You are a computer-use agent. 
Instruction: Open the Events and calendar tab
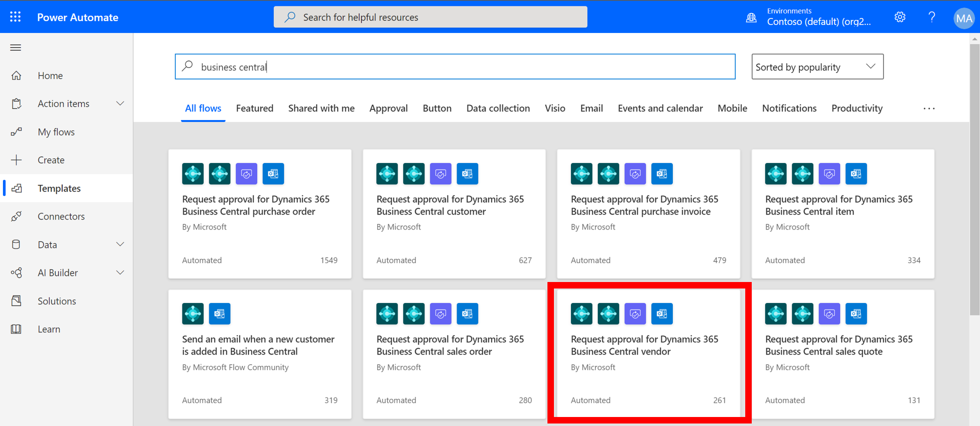tap(660, 108)
